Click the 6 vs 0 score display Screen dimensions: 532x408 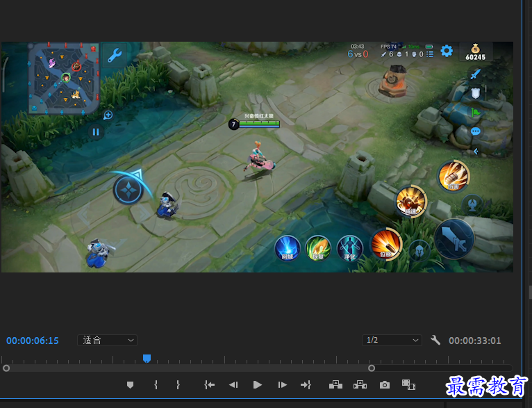point(358,54)
